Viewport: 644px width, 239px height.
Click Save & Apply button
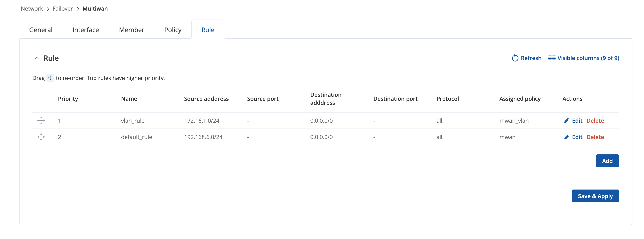(595, 196)
